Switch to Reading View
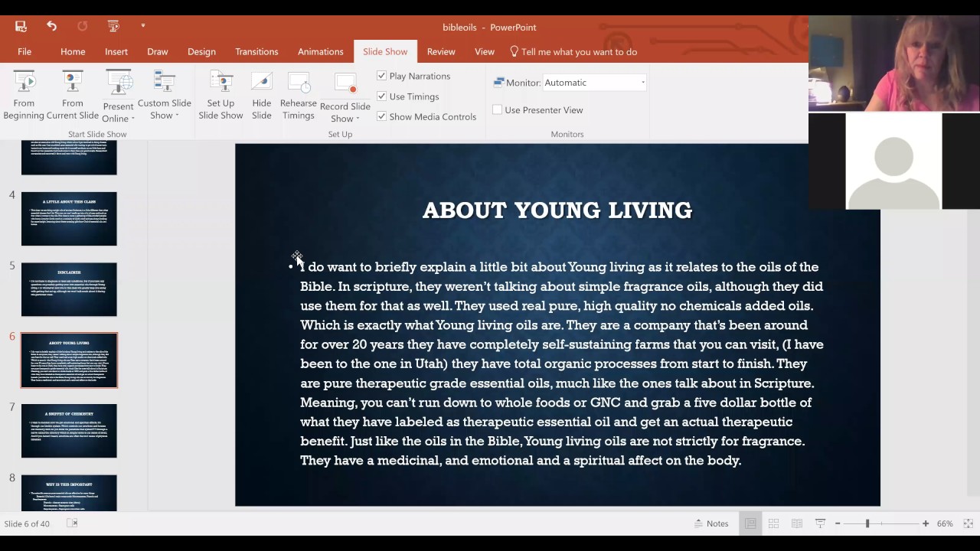 (797, 523)
